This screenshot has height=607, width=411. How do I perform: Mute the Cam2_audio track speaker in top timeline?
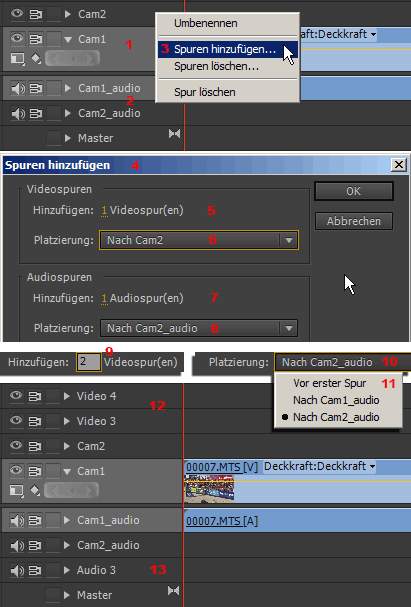(17, 113)
